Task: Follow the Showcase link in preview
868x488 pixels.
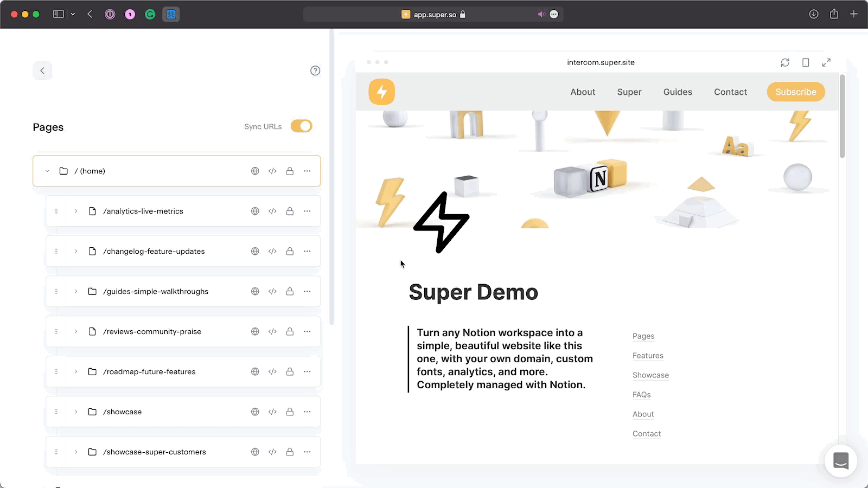Action: (650, 375)
